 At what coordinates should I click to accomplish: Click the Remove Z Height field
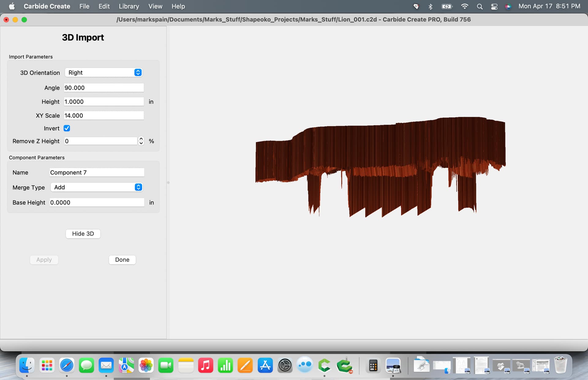point(101,141)
